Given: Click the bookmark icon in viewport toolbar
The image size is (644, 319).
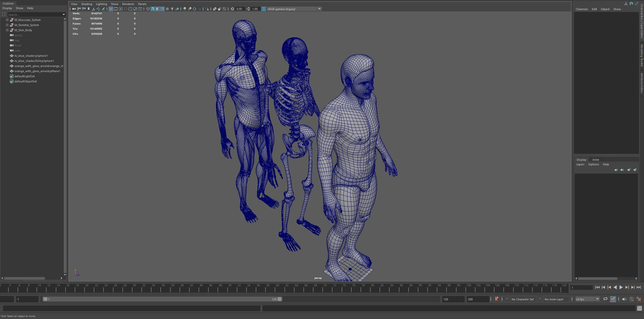Looking at the screenshot, I should [x=89, y=9].
